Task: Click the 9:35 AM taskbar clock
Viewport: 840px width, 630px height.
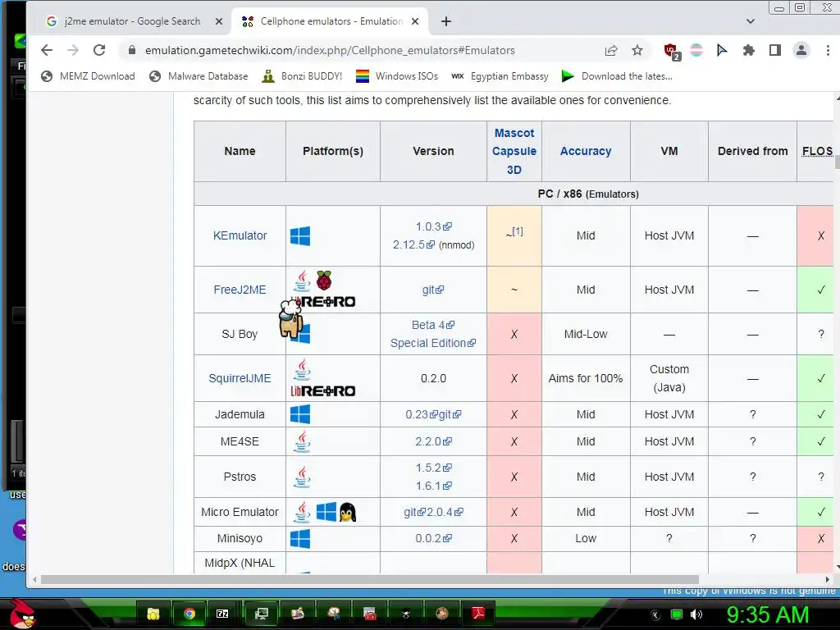Action: tap(768, 614)
